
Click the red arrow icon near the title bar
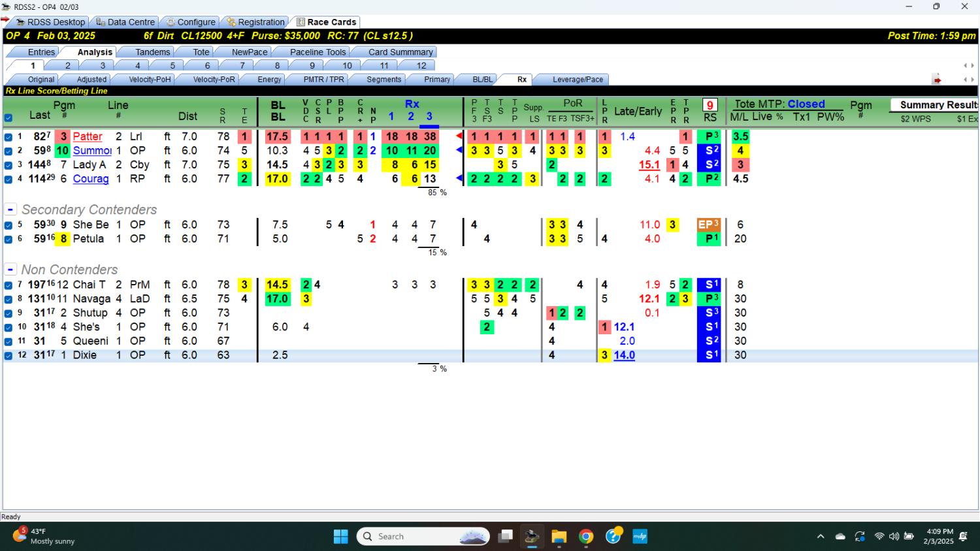tap(5, 20)
